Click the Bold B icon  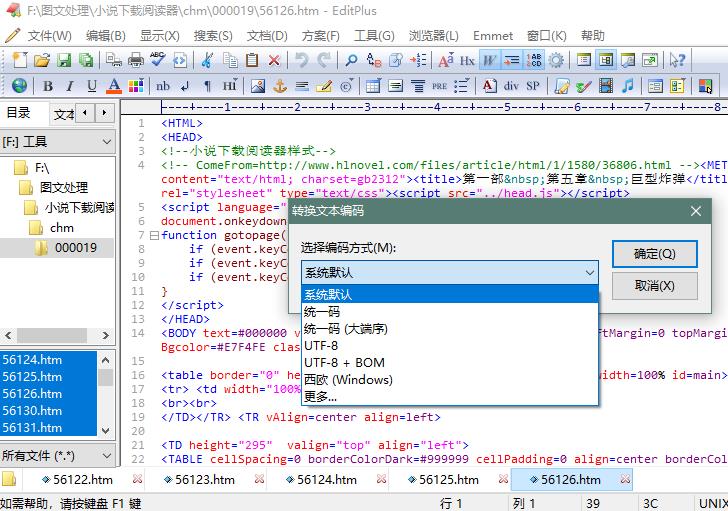point(47,86)
